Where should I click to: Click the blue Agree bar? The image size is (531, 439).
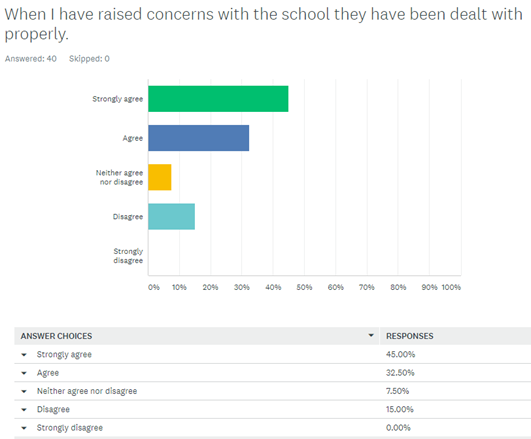click(x=198, y=138)
